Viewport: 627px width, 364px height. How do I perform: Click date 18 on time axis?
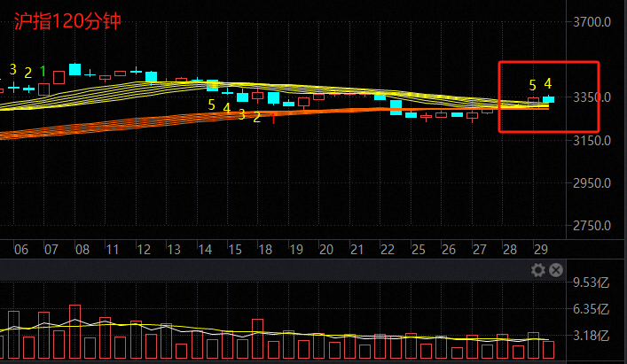click(x=265, y=250)
